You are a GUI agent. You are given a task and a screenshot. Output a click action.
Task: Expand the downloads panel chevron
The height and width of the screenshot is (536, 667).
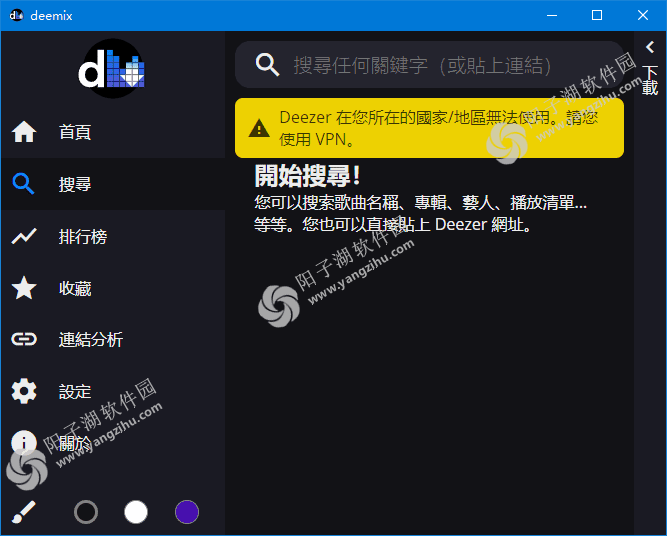650,47
